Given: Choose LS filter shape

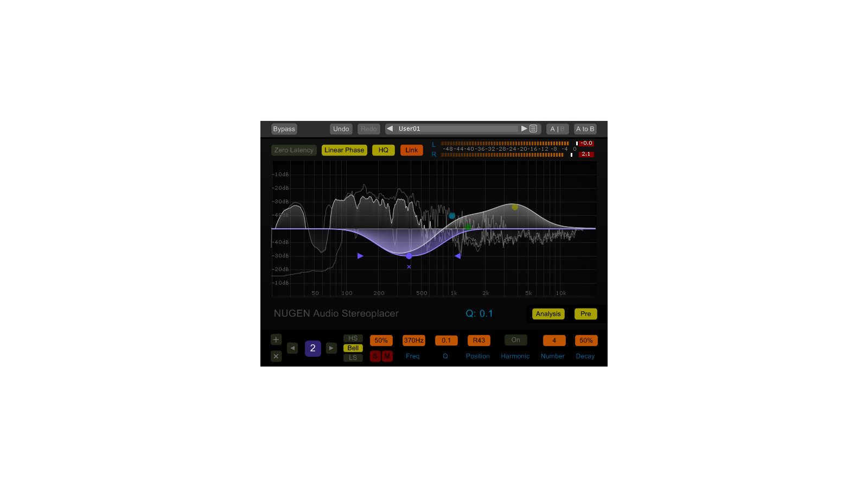Looking at the screenshot, I should (x=353, y=358).
